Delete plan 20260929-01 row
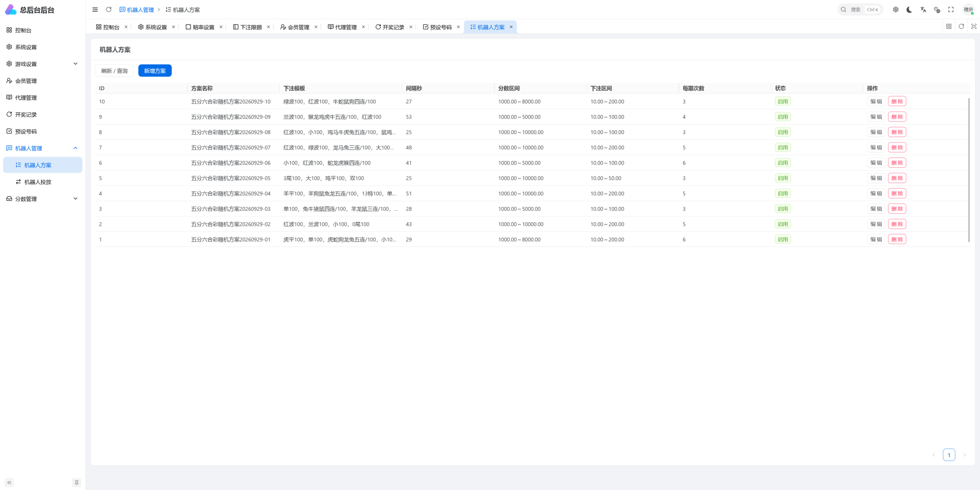 point(897,239)
